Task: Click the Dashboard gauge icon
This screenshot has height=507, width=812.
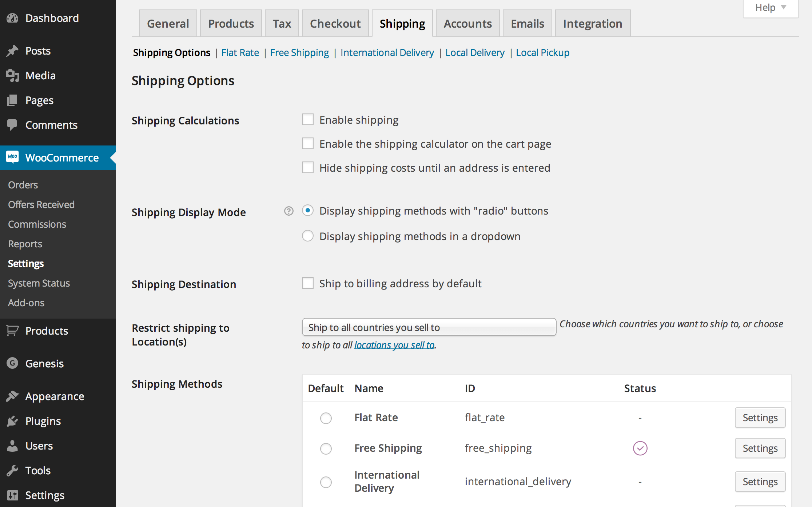Action: tap(12, 18)
